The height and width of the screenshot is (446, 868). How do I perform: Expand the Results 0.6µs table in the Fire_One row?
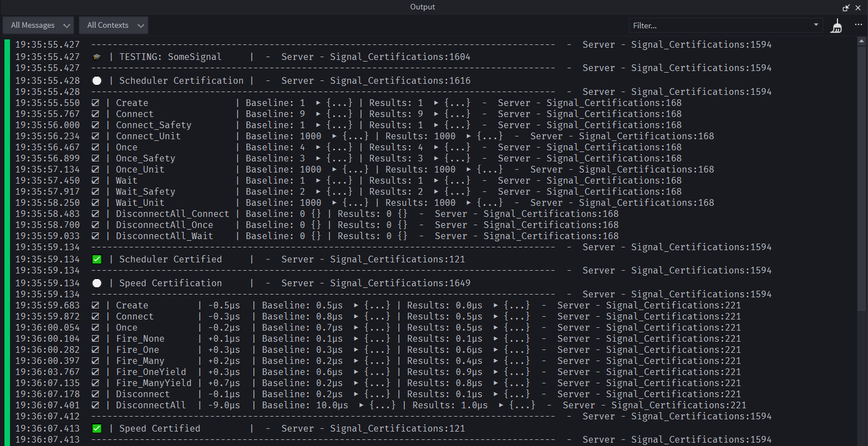click(x=496, y=350)
